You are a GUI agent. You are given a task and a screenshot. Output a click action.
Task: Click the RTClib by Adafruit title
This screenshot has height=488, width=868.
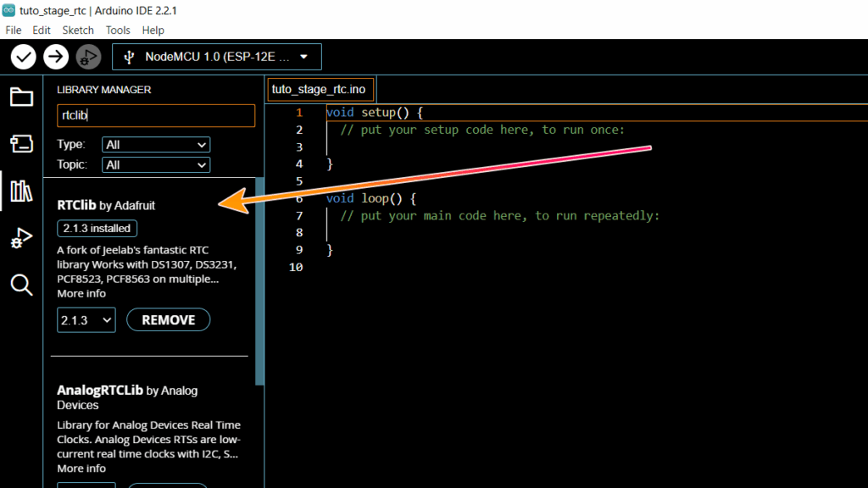pyautogui.click(x=106, y=205)
